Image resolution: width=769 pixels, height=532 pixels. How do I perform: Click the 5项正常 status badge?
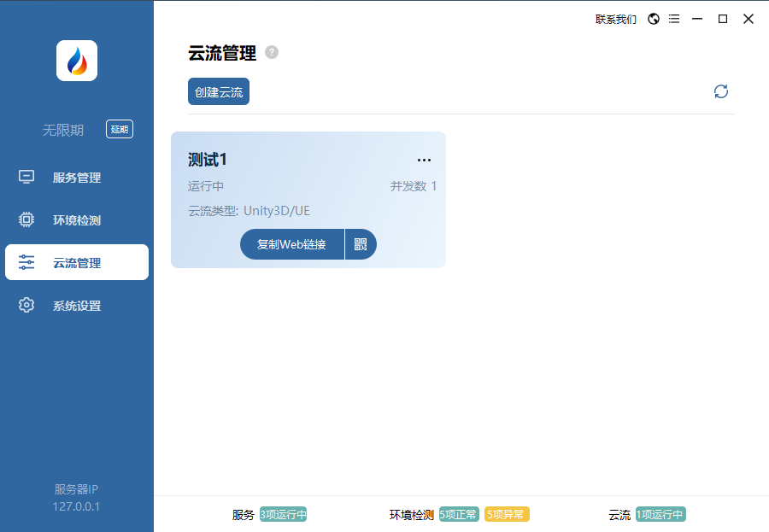(x=459, y=514)
